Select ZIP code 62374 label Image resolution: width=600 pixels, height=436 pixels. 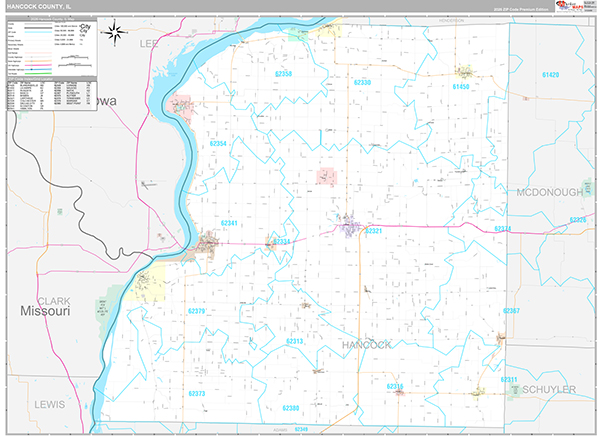pyautogui.click(x=502, y=229)
